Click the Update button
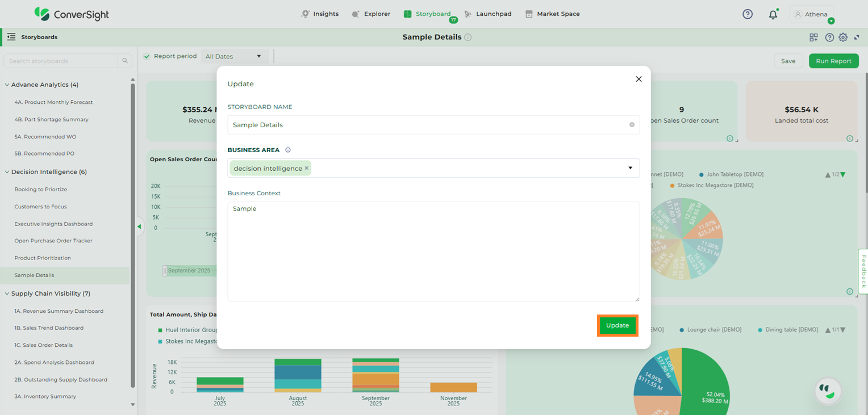This screenshot has width=868, height=415. point(617,326)
